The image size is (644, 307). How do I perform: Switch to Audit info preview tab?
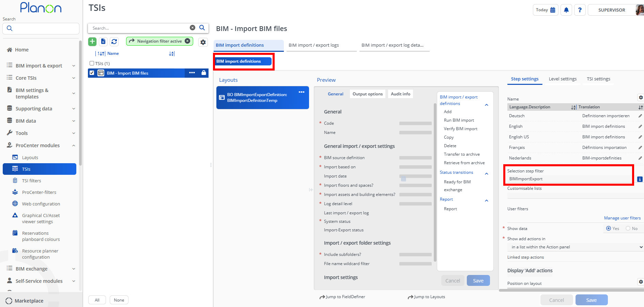(x=400, y=94)
